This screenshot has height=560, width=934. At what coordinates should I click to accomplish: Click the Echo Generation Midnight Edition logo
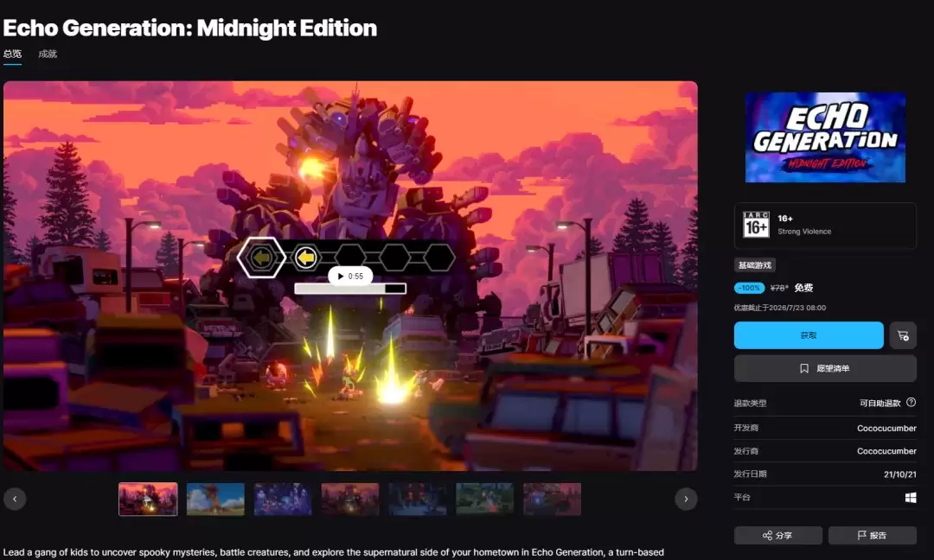pos(825,137)
